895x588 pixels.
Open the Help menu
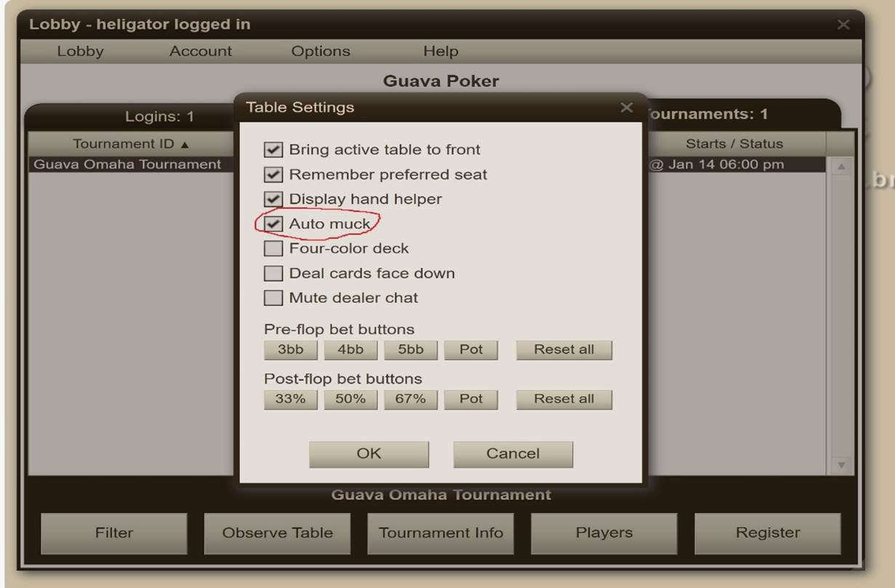441,51
